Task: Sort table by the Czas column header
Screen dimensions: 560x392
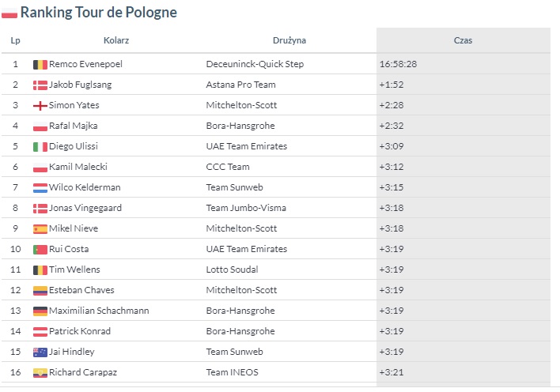Action: (x=463, y=40)
